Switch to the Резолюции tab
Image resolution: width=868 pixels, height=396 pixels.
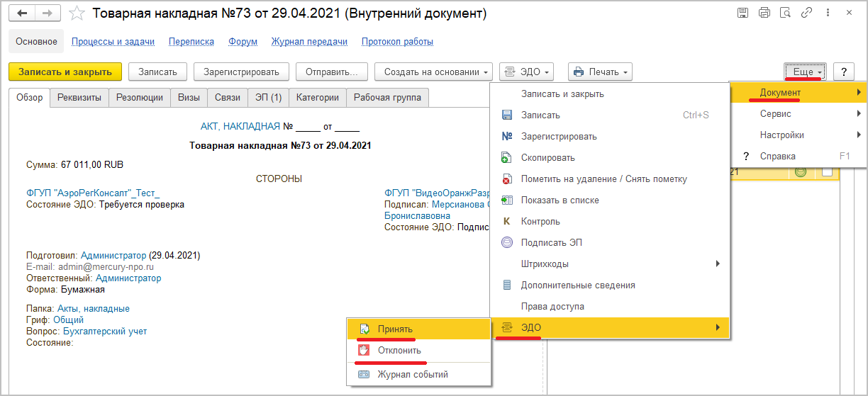[x=140, y=98]
